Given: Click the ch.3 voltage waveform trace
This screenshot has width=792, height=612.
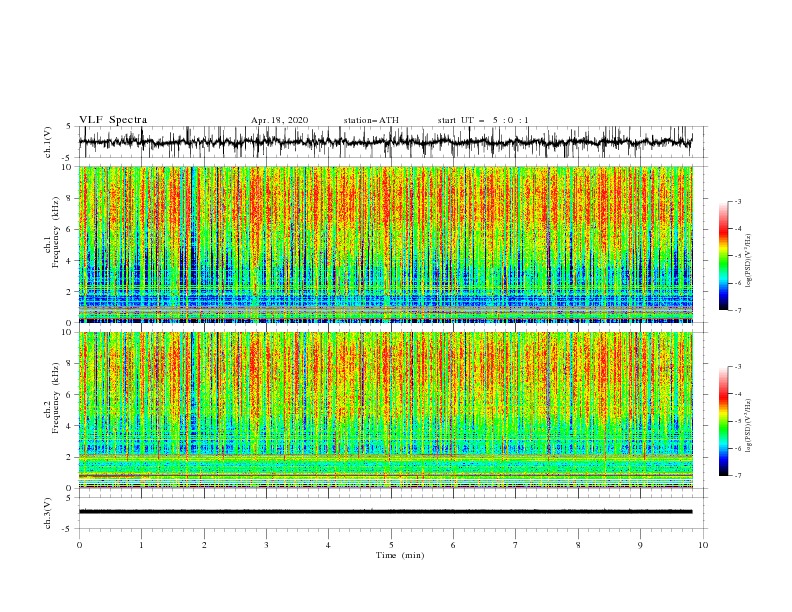Looking at the screenshot, I should pyautogui.click(x=385, y=512).
